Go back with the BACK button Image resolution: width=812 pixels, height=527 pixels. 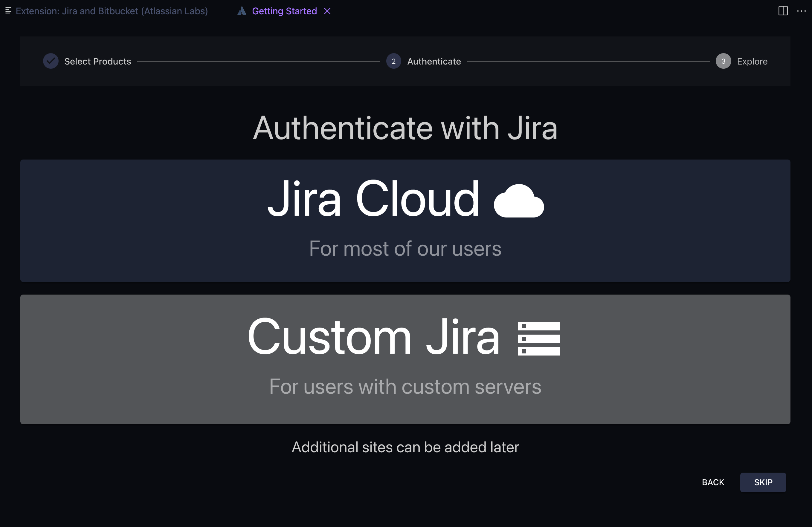[x=713, y=482]
